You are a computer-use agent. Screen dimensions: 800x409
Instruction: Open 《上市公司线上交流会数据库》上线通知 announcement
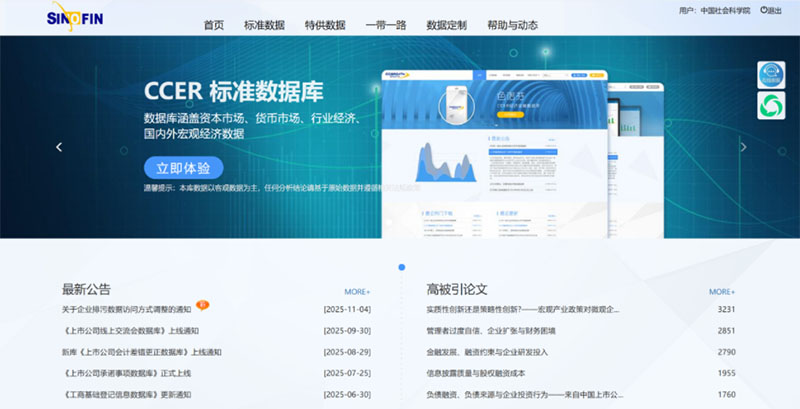130,331
